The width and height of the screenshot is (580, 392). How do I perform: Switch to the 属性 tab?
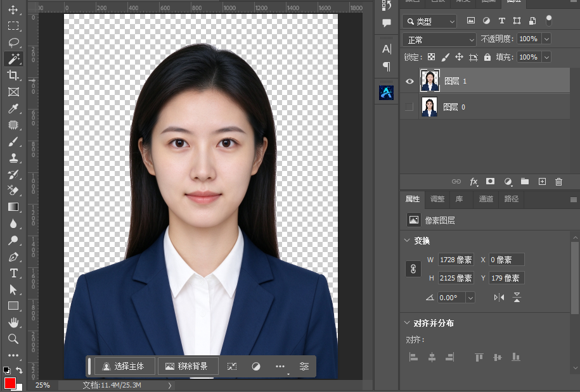click(x=413, y=199)
